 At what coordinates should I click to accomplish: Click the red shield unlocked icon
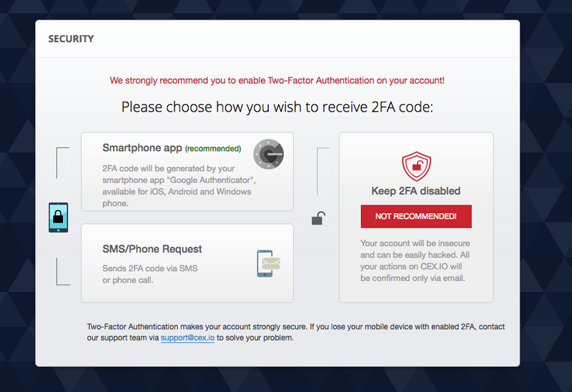(x=416, y=167)
